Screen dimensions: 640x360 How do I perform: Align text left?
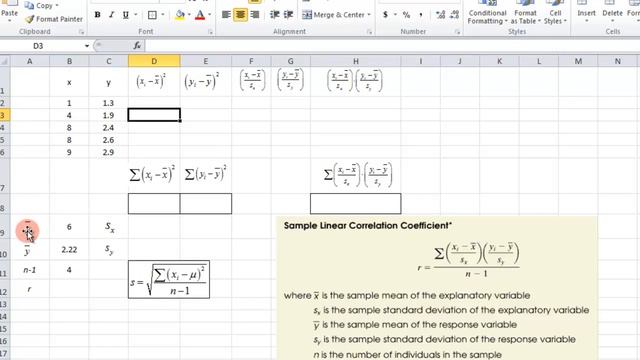[226, 15]
